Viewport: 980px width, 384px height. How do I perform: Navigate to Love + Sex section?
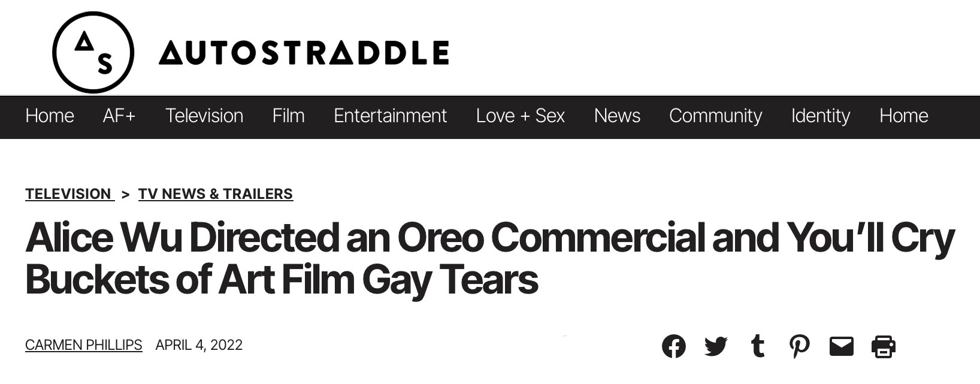click(x=520, y=116)
